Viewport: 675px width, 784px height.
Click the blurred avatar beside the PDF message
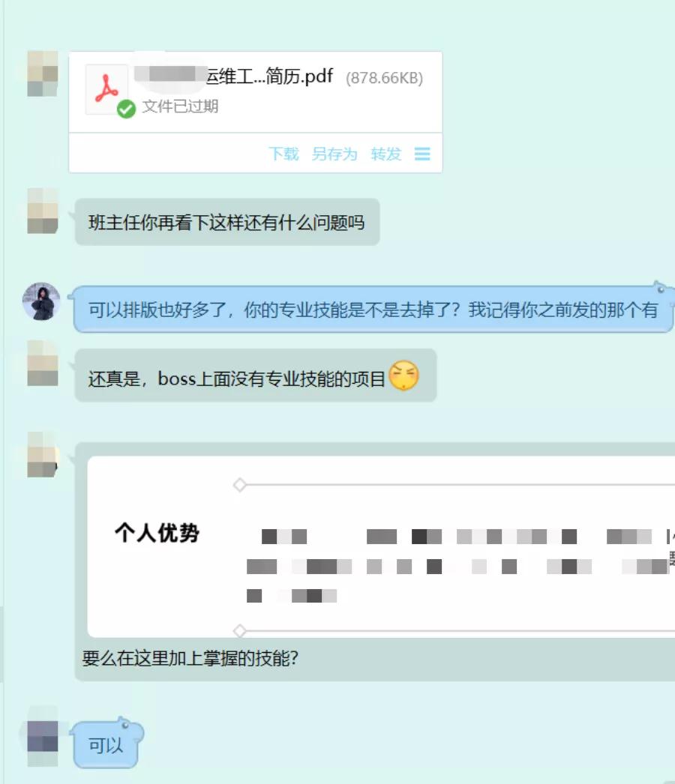coord(43,73)
